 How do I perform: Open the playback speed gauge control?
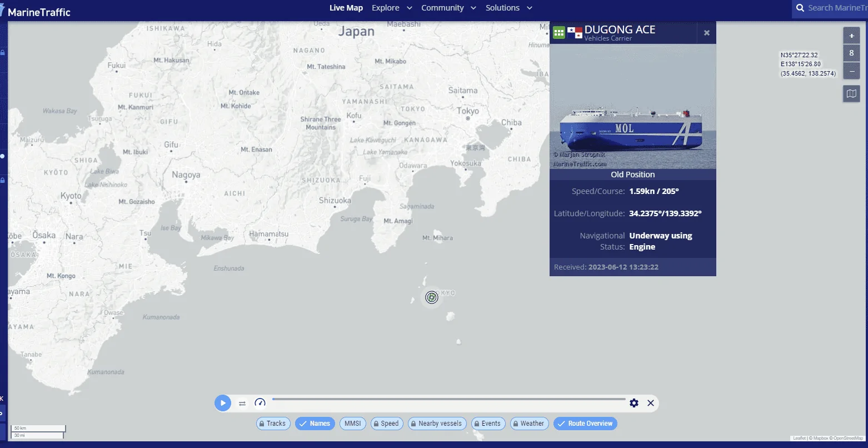260,403
